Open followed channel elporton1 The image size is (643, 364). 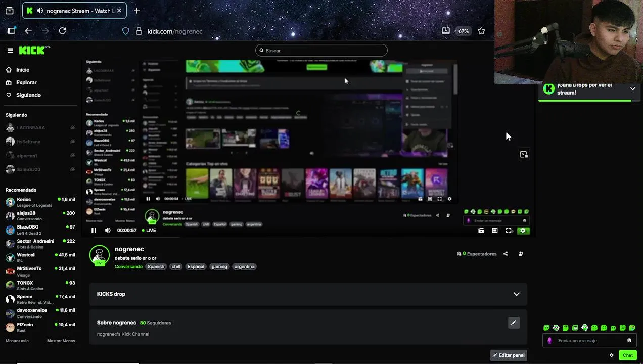coord(40,156)
